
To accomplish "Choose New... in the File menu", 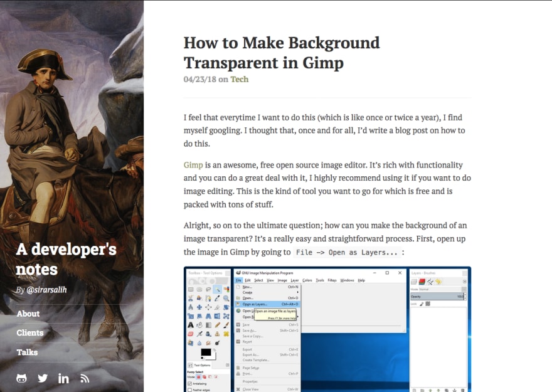I will [x=267, y=287].
